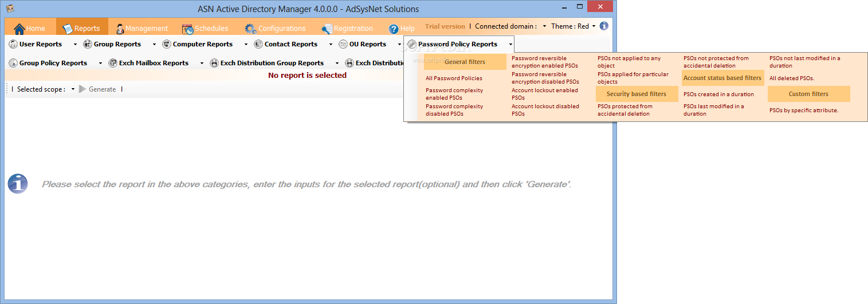Select Account lockout enabled PSOs

[x=545, y=94]
